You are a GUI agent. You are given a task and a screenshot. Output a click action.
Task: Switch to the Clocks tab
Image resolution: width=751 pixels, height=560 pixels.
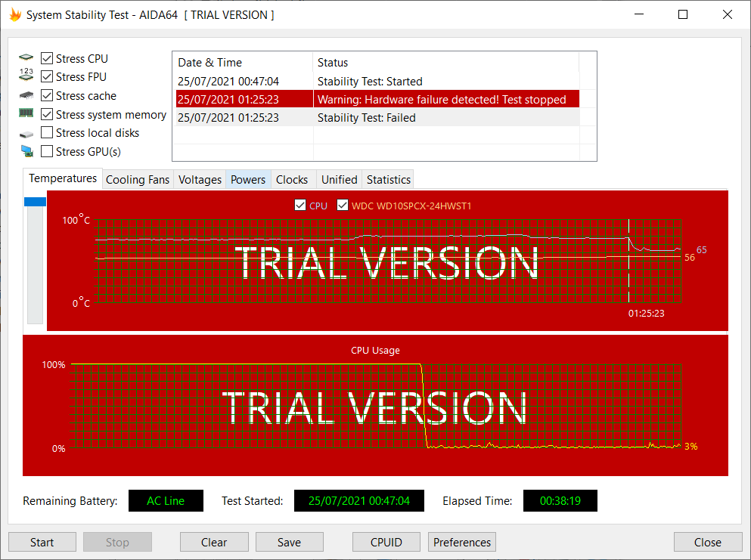click(x=292, y=179)
